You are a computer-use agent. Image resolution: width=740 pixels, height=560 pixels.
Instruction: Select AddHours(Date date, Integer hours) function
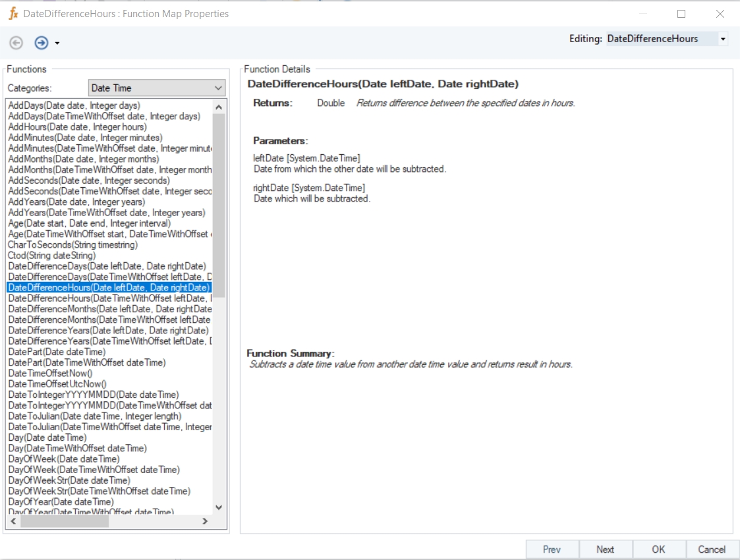click(77, 127)
